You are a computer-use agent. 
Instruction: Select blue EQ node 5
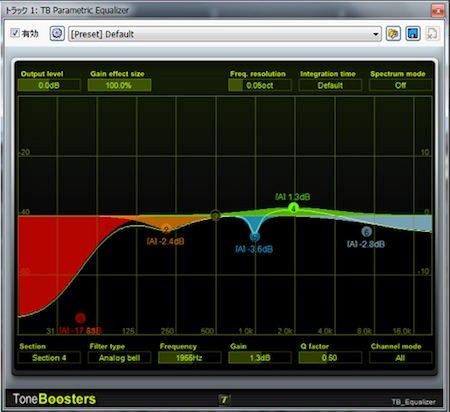tap(255, 237)
